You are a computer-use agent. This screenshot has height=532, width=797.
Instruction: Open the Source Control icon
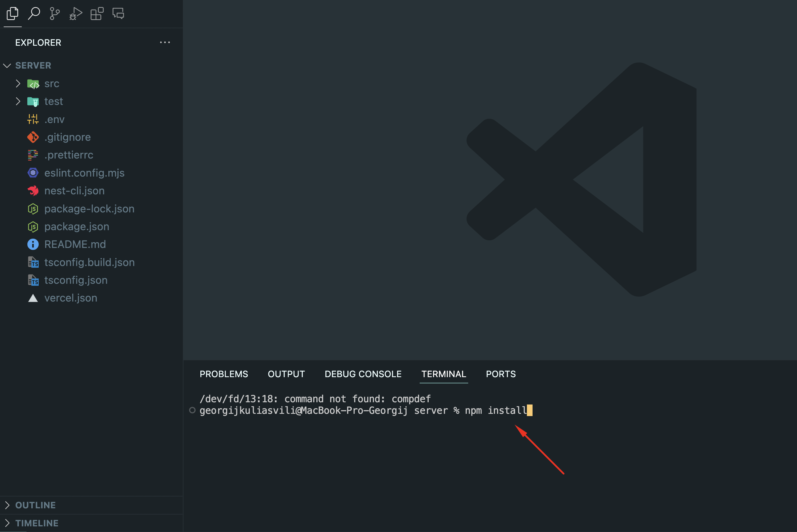(x=55, y=14)
